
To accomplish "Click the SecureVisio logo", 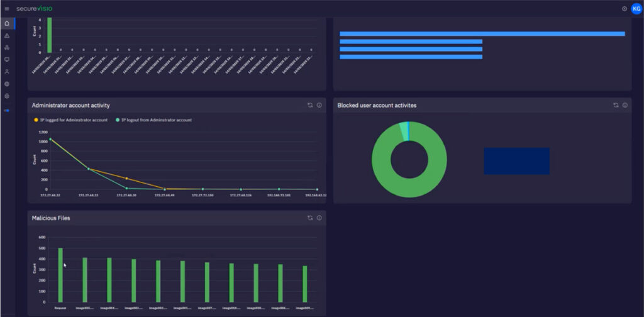I will 35,9.
